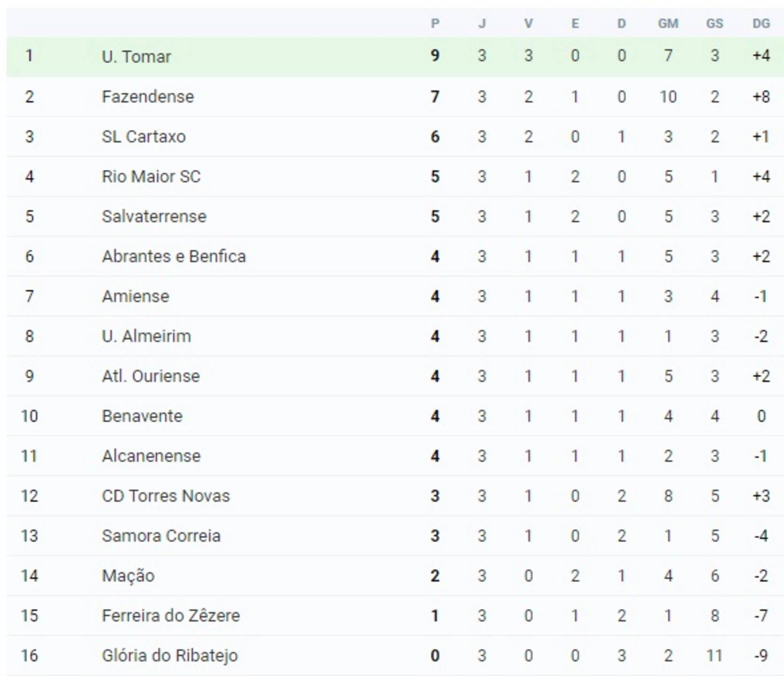Select the SL Cartaxo team name
The width and height of the screenshot is (784, 676).
144,137
